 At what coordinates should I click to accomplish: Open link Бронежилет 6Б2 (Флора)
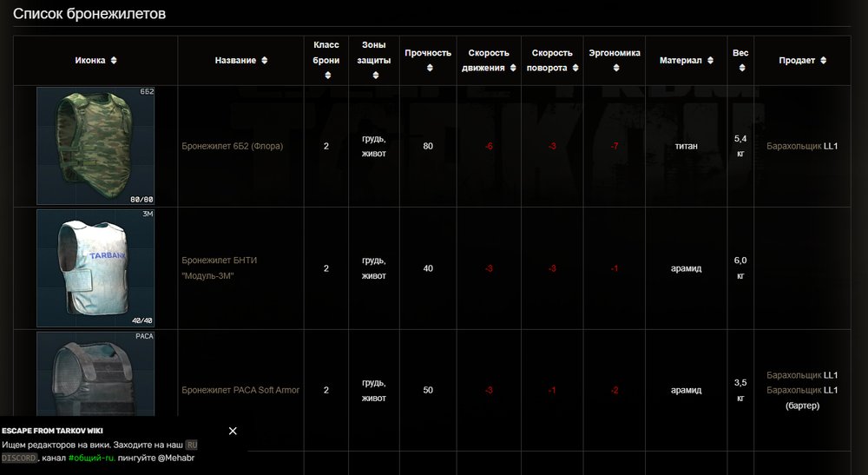pyautogui.click(x=232, y=146)
